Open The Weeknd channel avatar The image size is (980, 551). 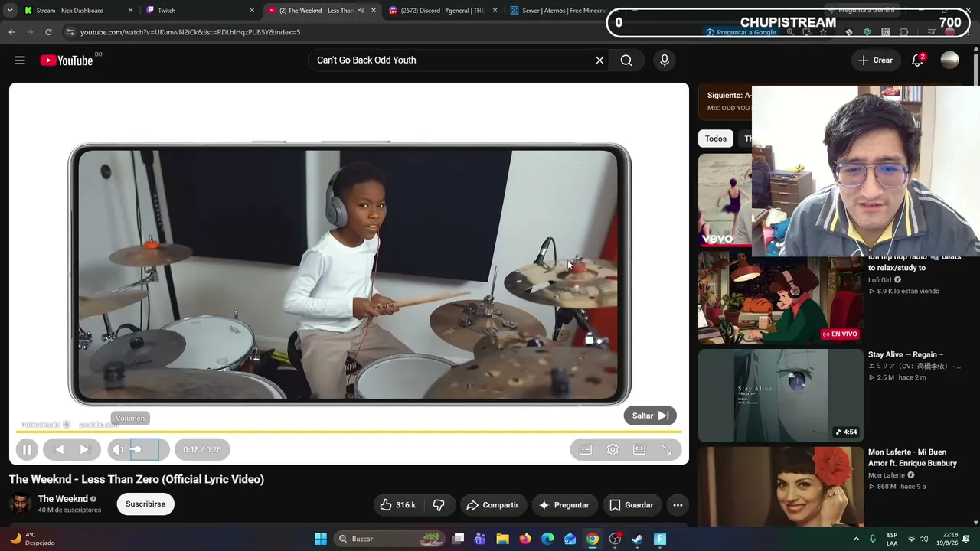(x=20, y=504)
